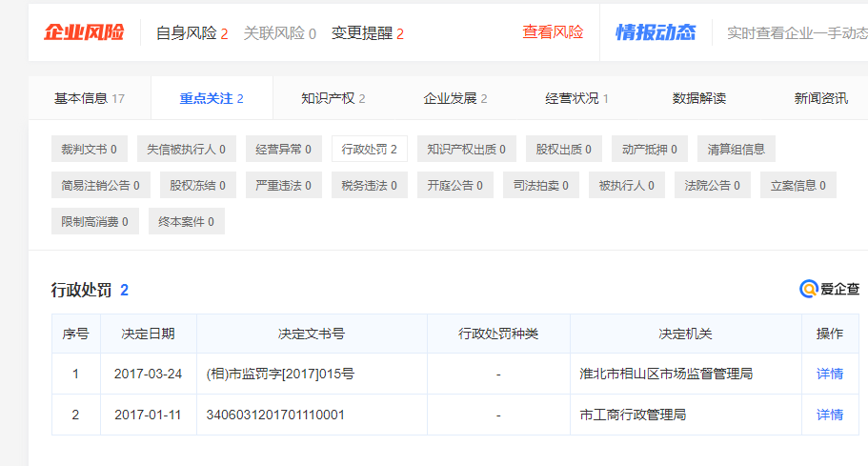
Task: Click the 决定日期 column header
Action: 149,334
